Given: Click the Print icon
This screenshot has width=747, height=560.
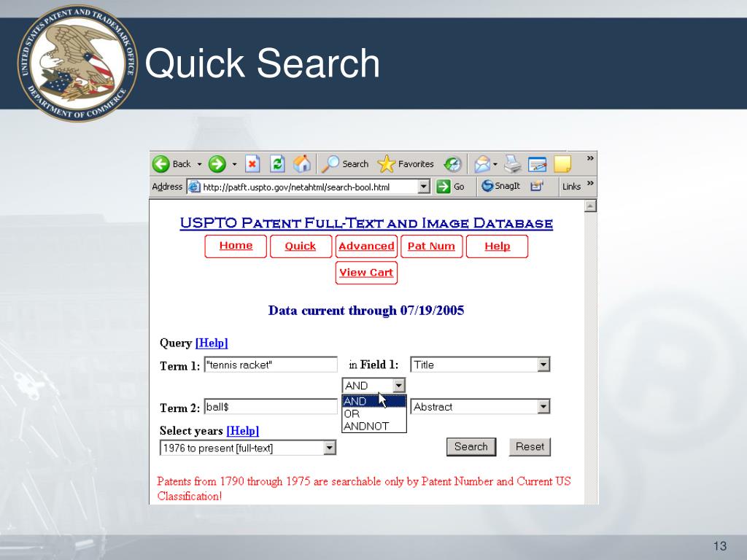Looking at the screenshot, I should click(513, 164).
